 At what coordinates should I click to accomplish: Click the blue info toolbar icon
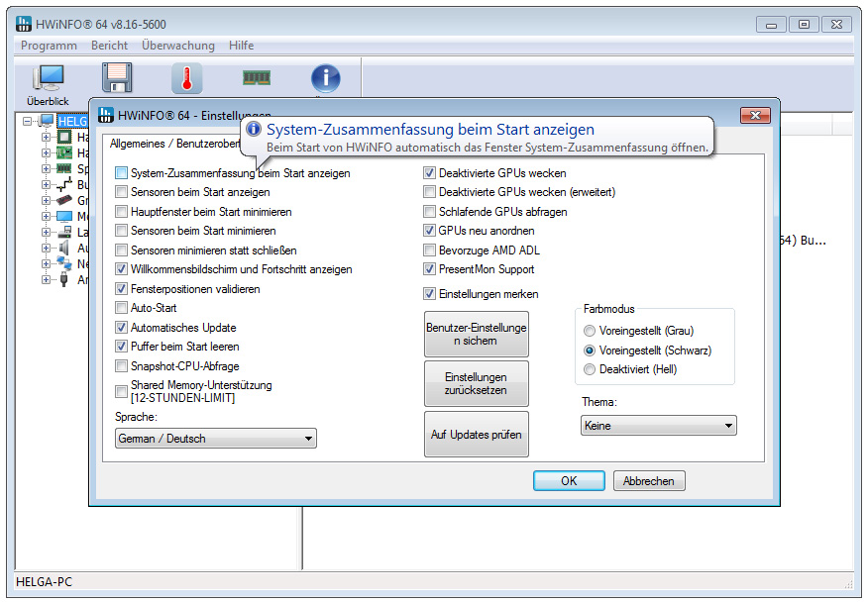[326, 78]
